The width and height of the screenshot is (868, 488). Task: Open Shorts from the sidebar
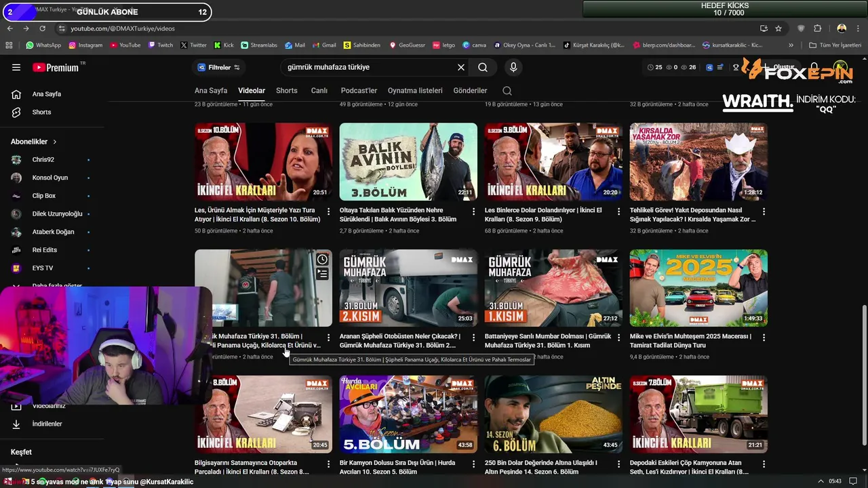[41, 112]
